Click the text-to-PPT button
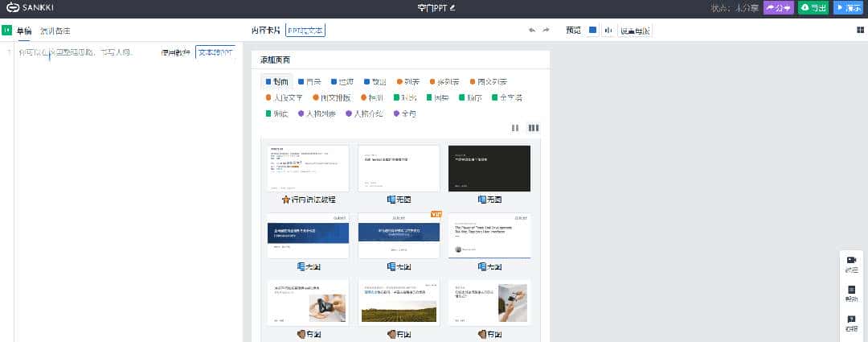This screenshot has height=342, width=868. coord(215,52)
